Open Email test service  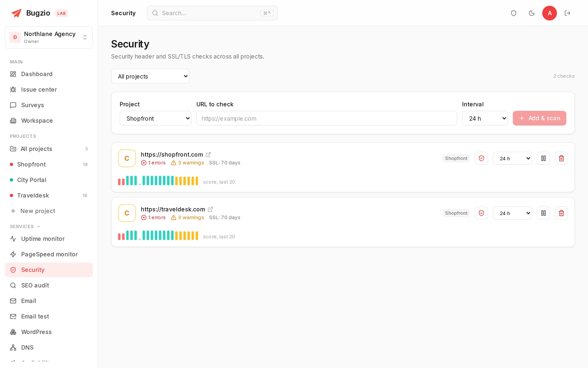pyautogui.click(x=49, y=316)
